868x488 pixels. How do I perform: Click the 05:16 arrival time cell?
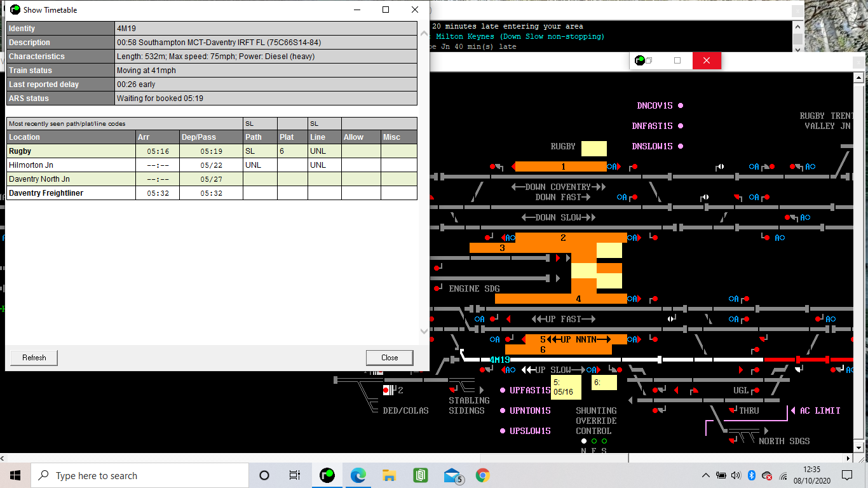(158, 151)
